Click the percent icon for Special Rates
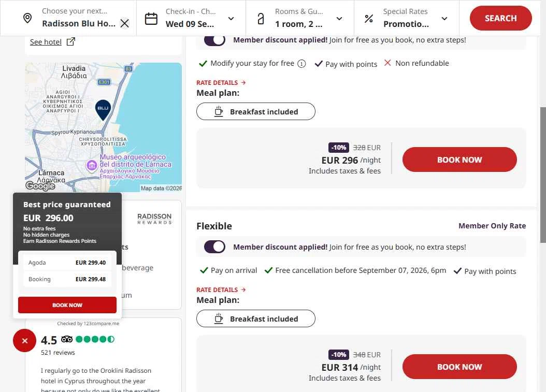546x392 pixels. coord(369,19)
